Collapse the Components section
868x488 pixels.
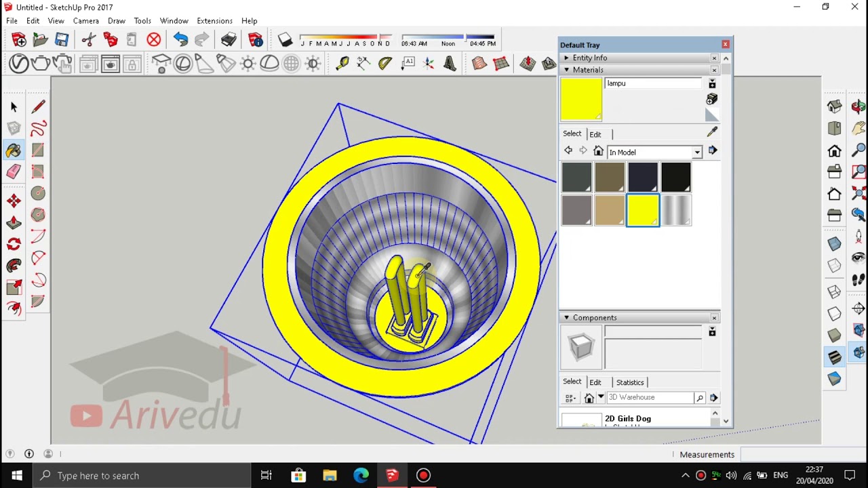point(566,317)
